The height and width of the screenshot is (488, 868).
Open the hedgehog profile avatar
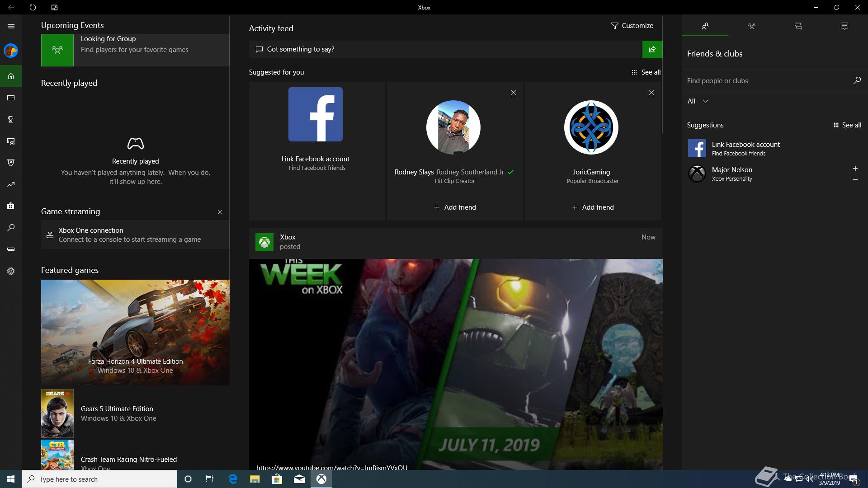pos(11,51)
